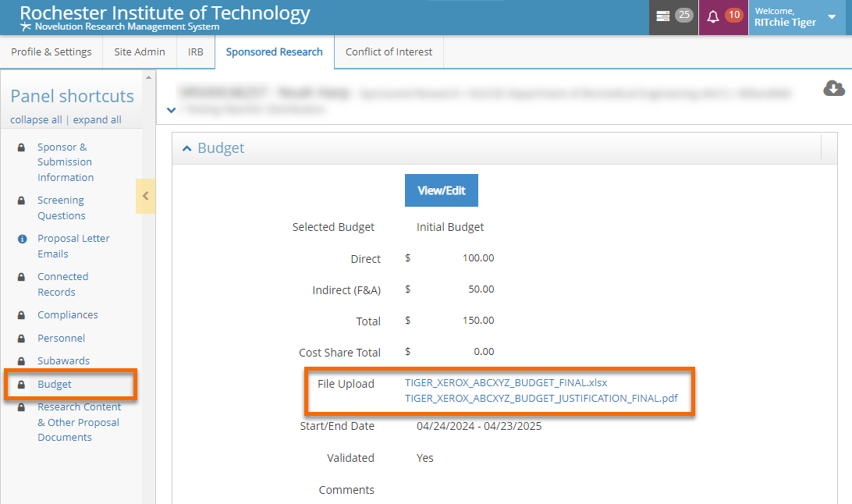This screenshot has height=504, width=852.
Task: Click the lock icon next to Personnel
Action: (22, 339)
